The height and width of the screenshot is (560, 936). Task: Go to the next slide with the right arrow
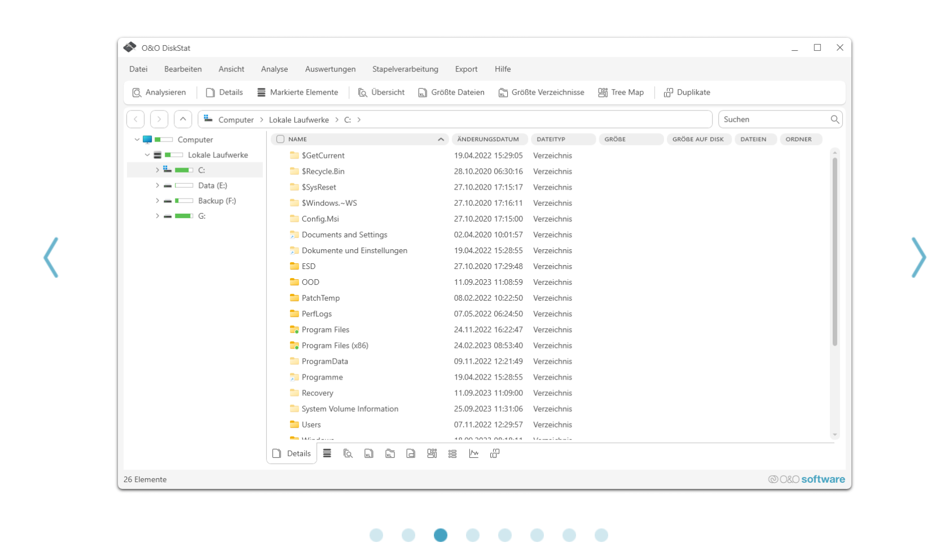pyautogui.click(x=919, y=257)
